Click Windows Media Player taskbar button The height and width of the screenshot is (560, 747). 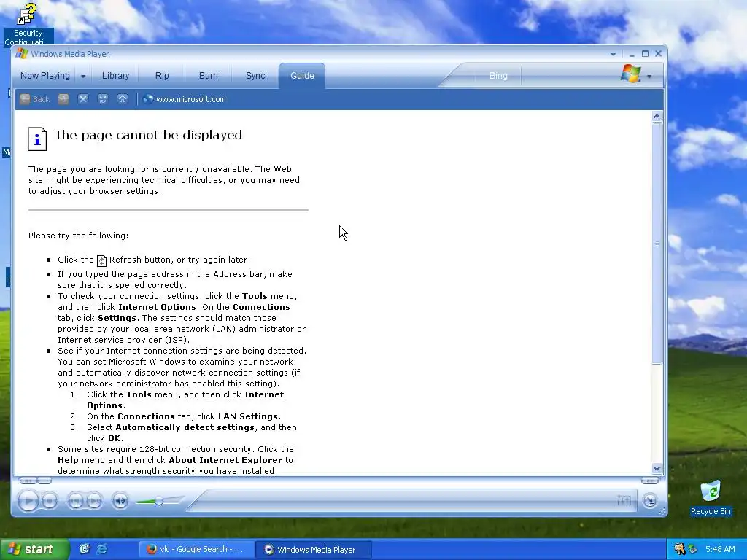pyautogui.click(x=314, y=550)
